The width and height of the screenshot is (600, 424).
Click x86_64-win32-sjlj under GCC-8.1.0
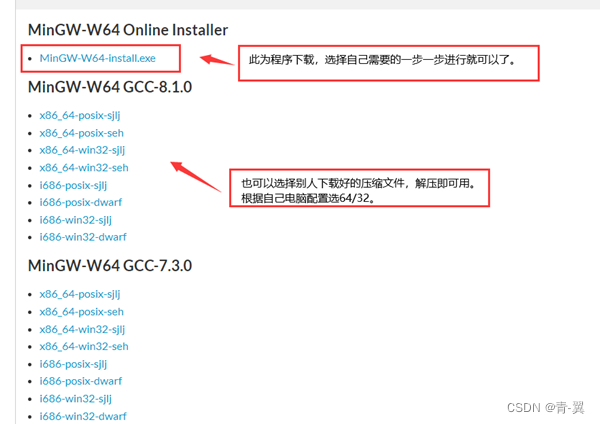coord(82,150)
